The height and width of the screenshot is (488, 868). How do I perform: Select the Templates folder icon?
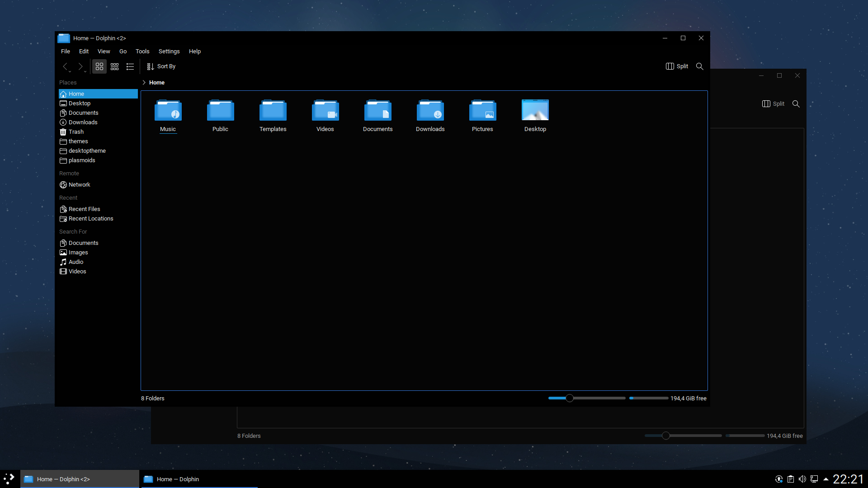click(273, 110)
